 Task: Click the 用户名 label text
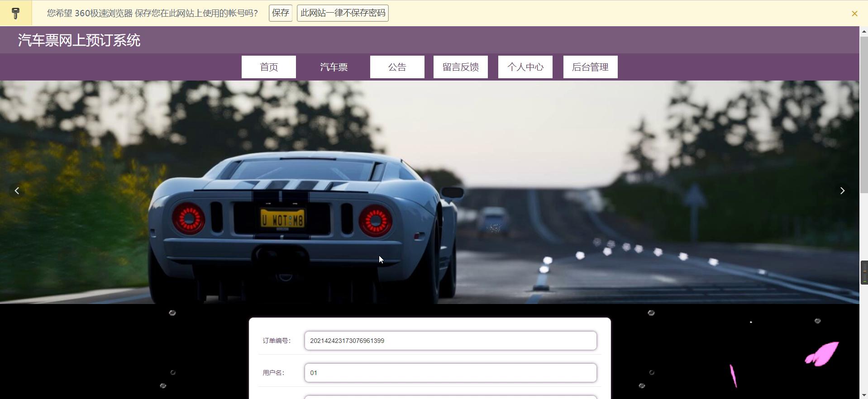(x=273, y=373)
